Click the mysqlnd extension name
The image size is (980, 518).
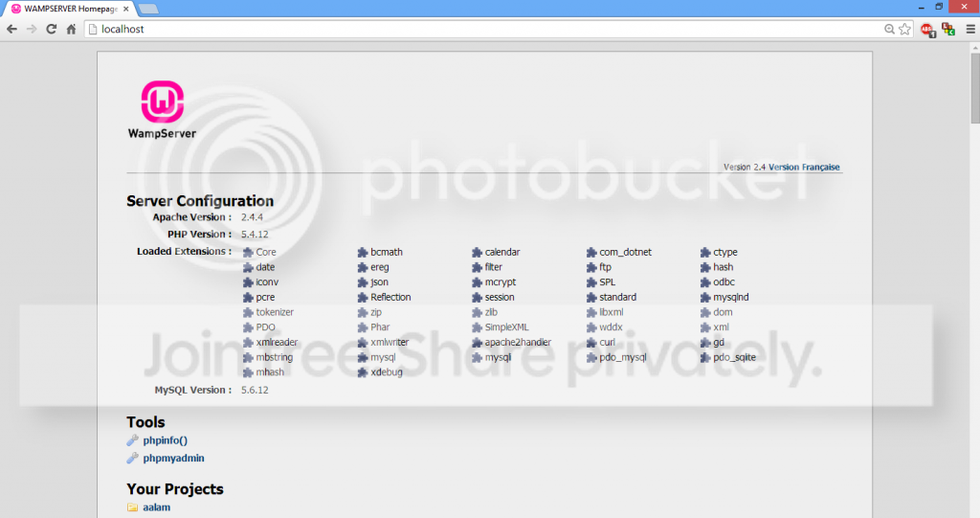coord(730,297)
